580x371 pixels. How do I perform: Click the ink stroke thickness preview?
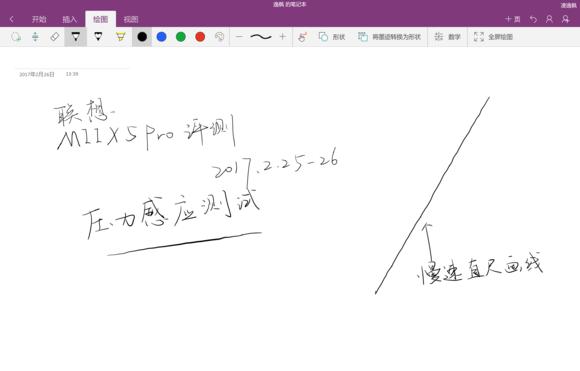[261, 37]
